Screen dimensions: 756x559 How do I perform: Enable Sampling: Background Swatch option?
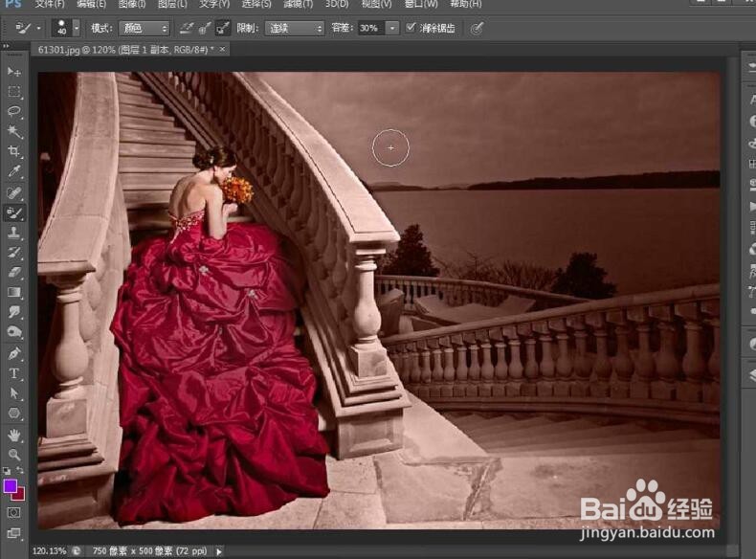point(222,28)
